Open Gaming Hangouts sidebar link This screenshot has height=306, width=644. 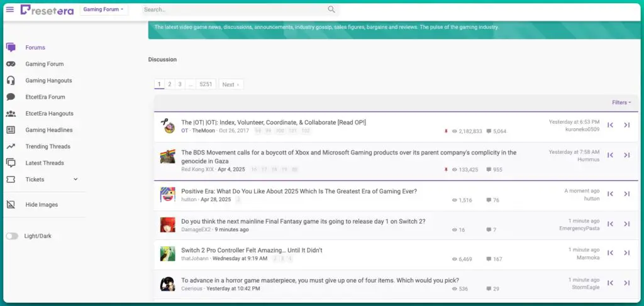pos(48,80)
